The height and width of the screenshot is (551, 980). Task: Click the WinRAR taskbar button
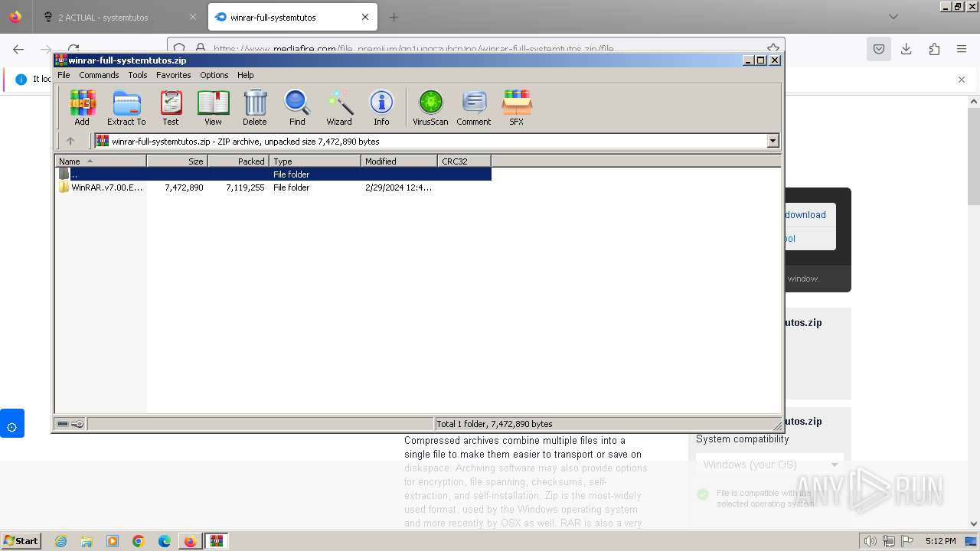(x=217, y=541)
